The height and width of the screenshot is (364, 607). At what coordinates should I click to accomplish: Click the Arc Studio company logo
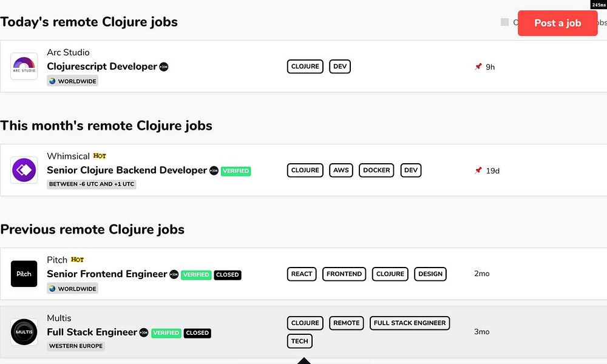pos(24,66)
